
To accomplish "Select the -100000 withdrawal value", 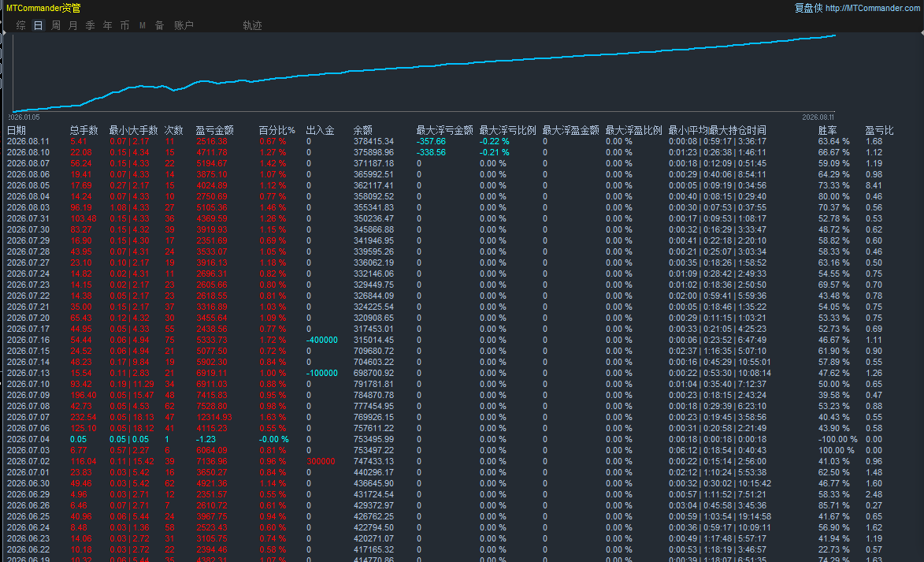I will pos(321,374).
